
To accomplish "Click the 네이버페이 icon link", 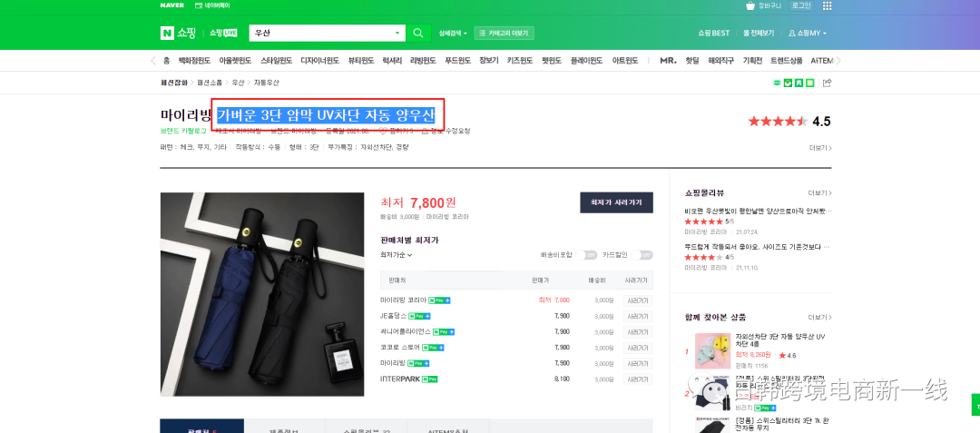I will coord(213,5).
